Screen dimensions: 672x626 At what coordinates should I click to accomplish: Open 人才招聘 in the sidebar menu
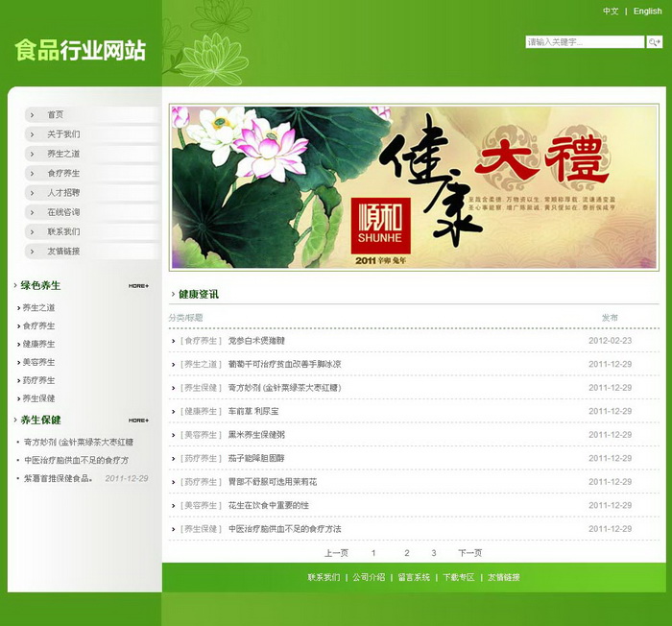[x=64, y=193]
